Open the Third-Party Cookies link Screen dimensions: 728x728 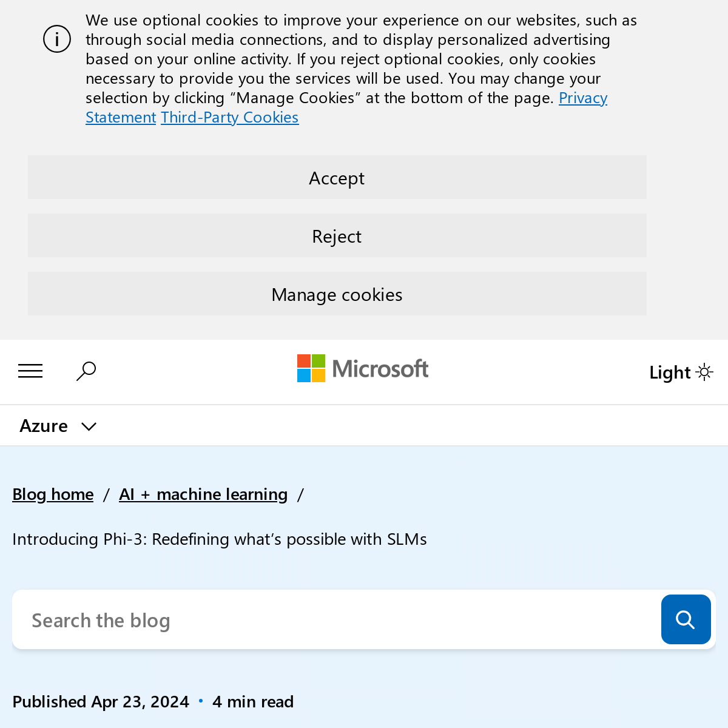(229, 117)
